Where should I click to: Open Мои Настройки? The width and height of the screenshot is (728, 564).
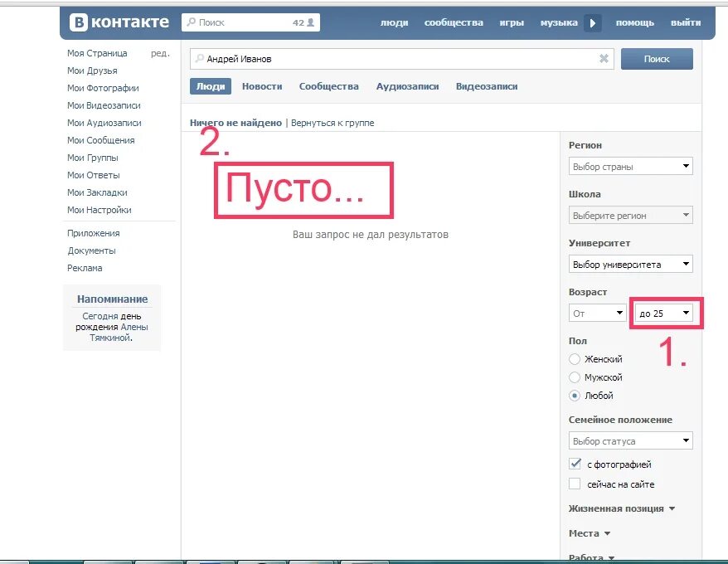pos(99,210)
